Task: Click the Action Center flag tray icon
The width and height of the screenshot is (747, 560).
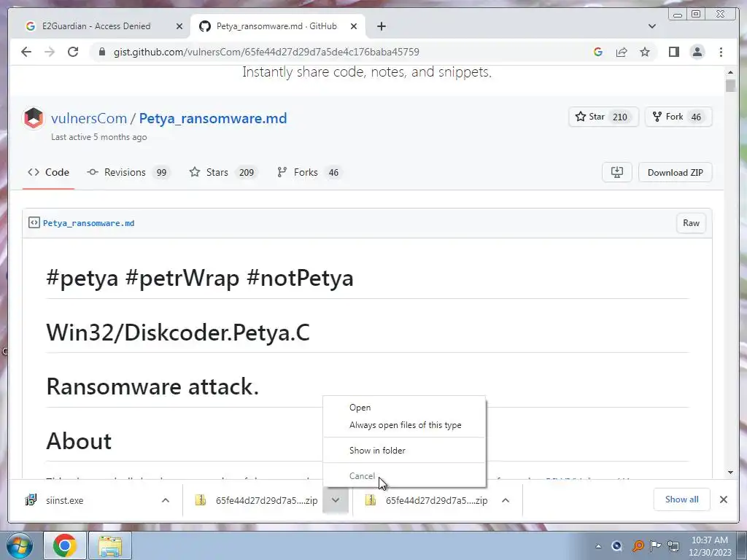Action: click(656, 545)
